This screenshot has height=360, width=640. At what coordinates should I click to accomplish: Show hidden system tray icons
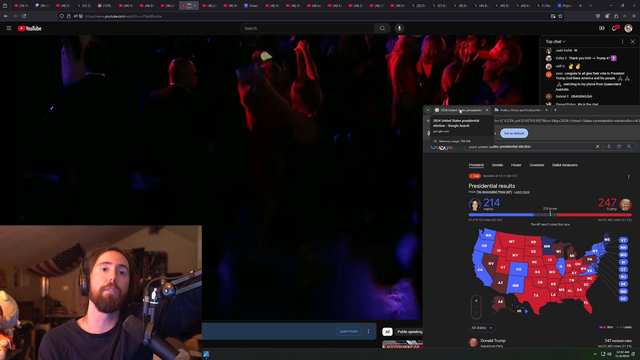[x=595, y=354]
